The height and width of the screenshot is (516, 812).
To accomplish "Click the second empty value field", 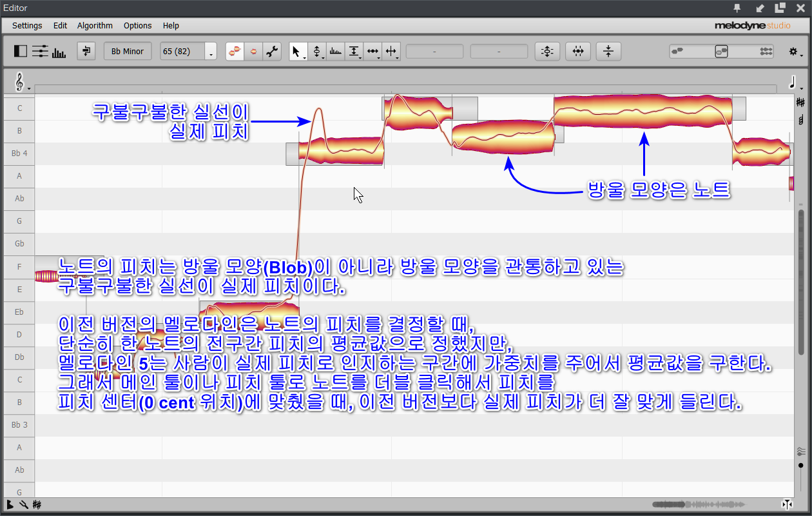I will tap(499, 52).
